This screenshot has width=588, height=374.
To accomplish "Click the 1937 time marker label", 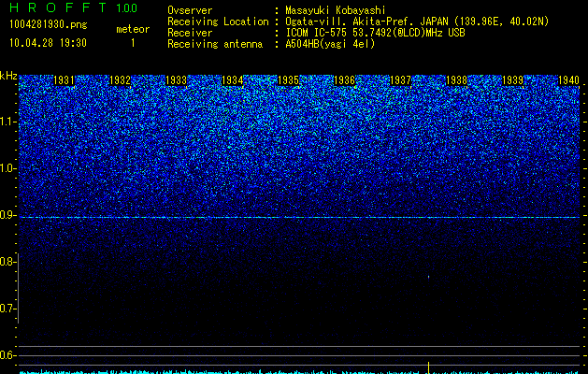I will (x=401, y=80).
